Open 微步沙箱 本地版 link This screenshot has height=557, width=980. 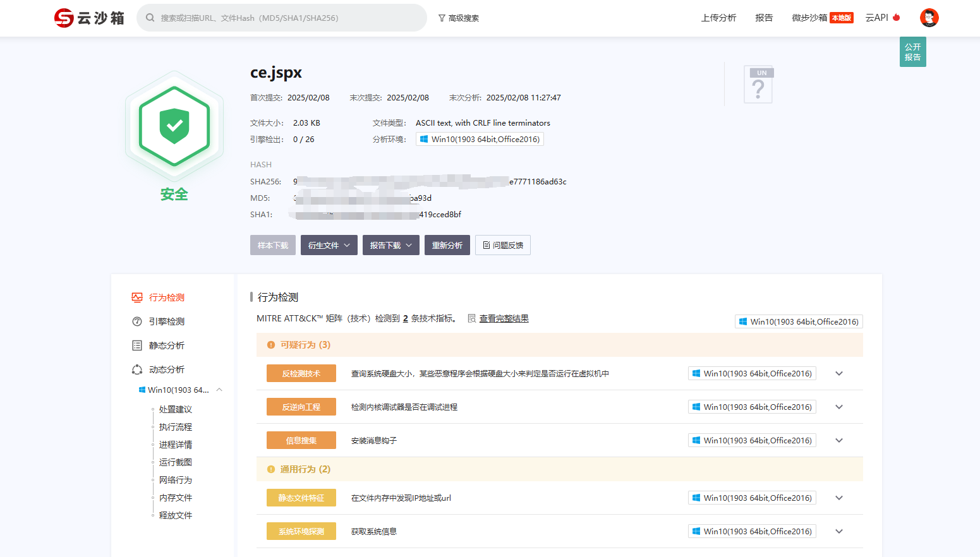pyautogui.click(x=822, y=18)
